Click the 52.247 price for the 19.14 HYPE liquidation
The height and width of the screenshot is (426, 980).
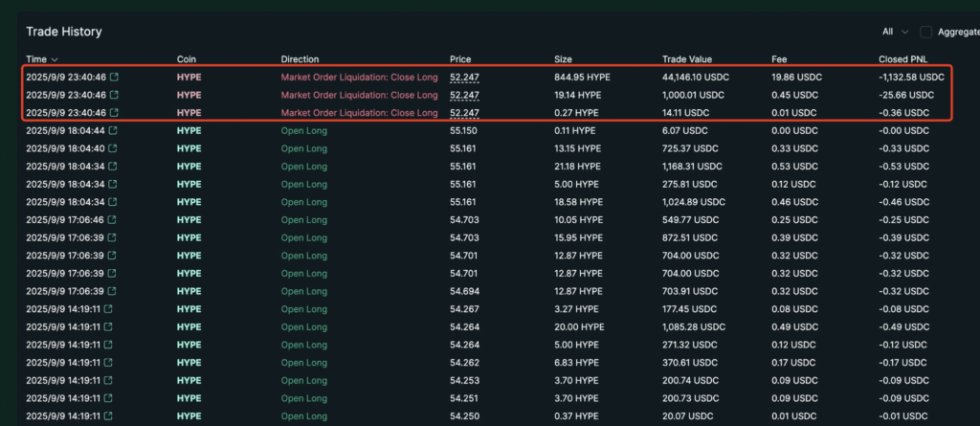coord(464,95)
